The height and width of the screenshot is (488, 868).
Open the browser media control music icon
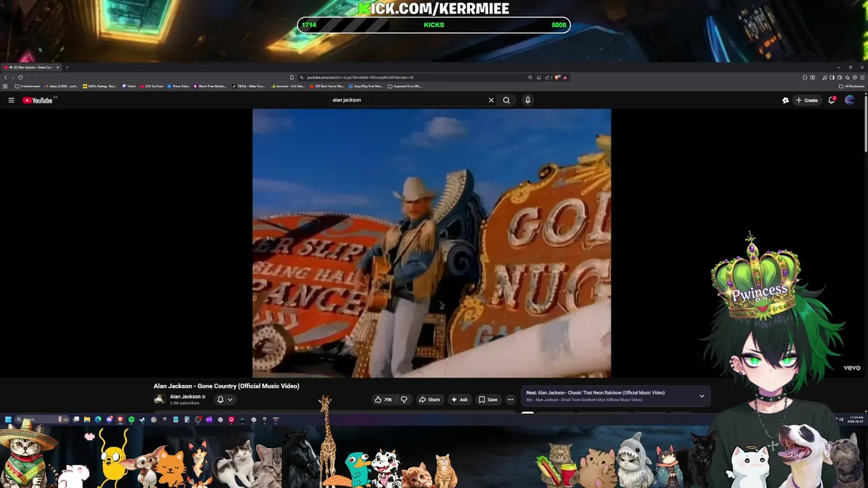pyautogui.click(x=825, y=77)
